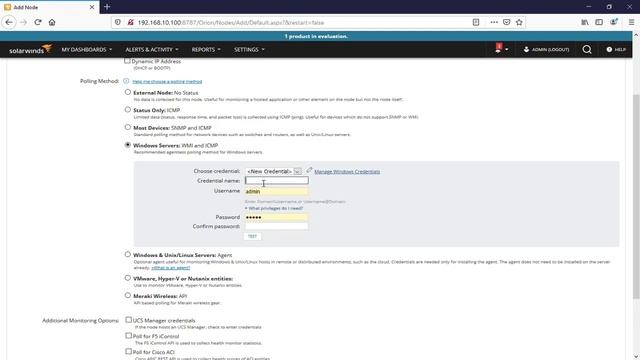Open the Firefox account icon

(x=613, y=22)
